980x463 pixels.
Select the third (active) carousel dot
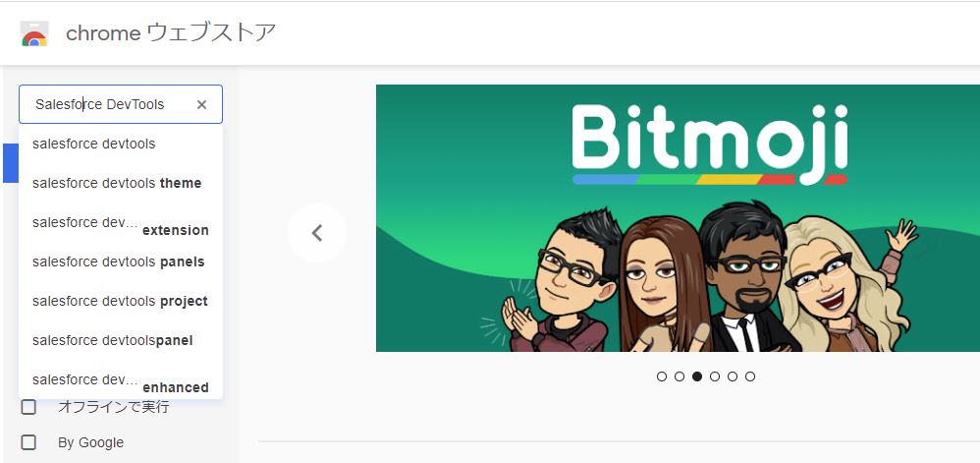pos(697,376)
